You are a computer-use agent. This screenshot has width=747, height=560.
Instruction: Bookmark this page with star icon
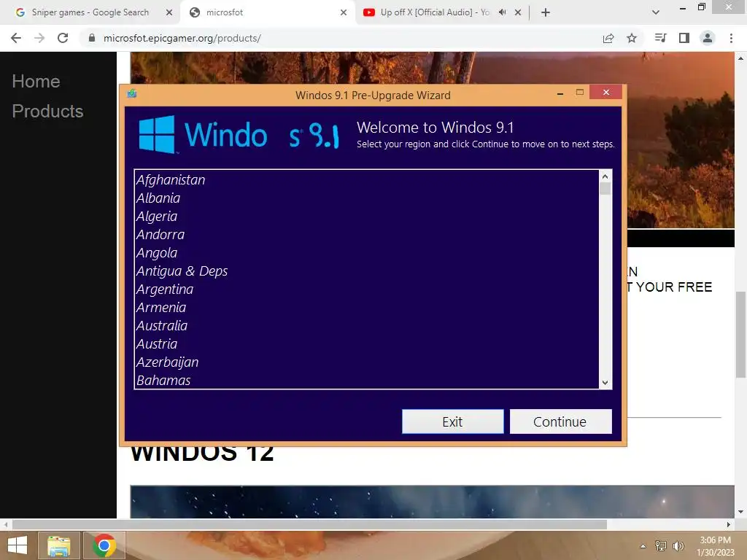tap(632, 38)
